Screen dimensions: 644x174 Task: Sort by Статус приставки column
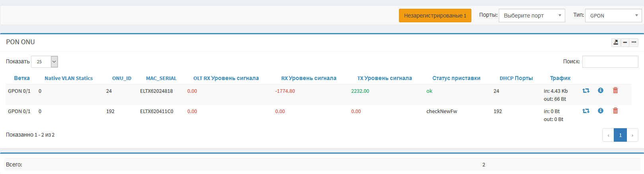(x=456, y=78)
